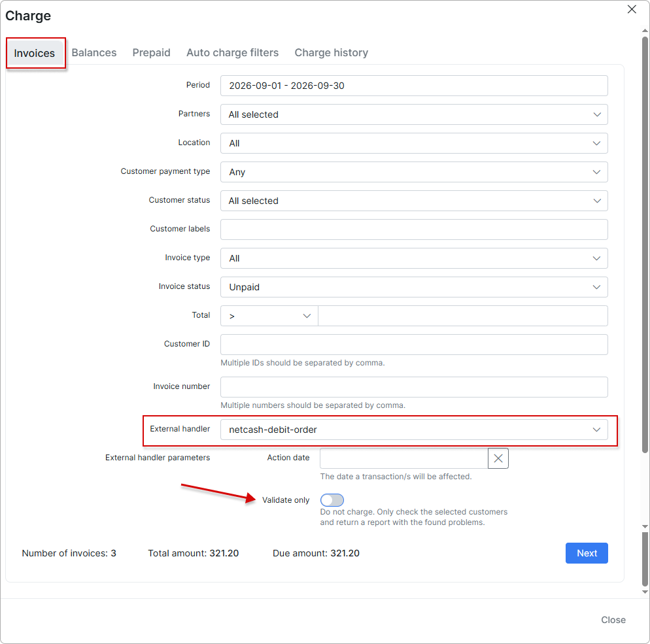Screen dimensions: 650x644
Task: Switch to the Balances tab
Action: tap(94, 52)
